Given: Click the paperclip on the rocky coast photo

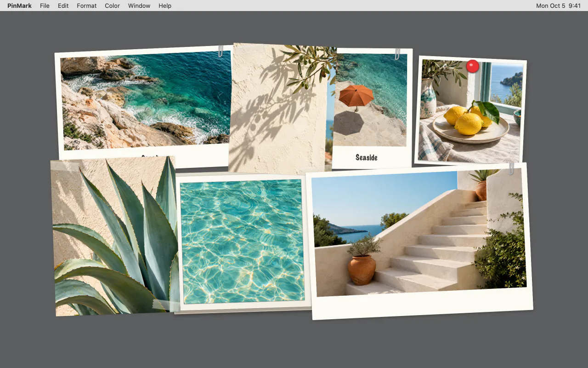Looking at the screenshot, I should (220, 51).
